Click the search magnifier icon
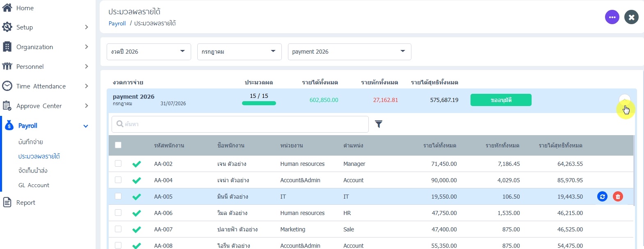 (x=120, y=124)
